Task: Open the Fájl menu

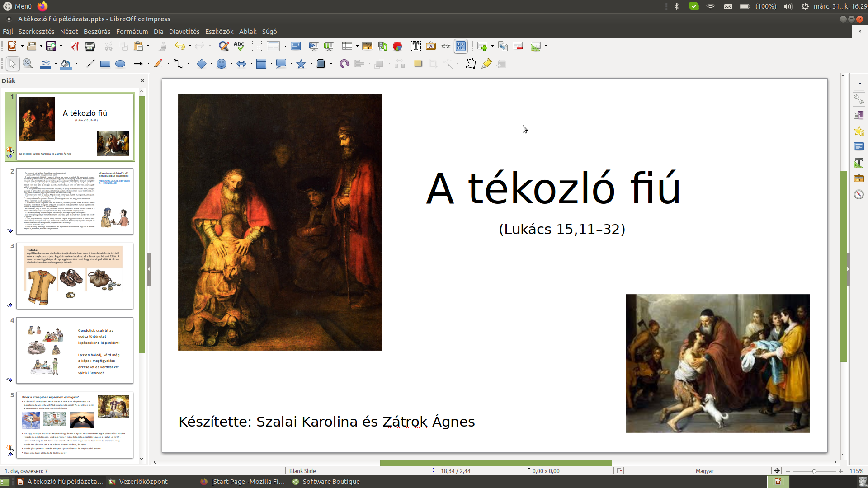Action: click(x=8, y=32)
